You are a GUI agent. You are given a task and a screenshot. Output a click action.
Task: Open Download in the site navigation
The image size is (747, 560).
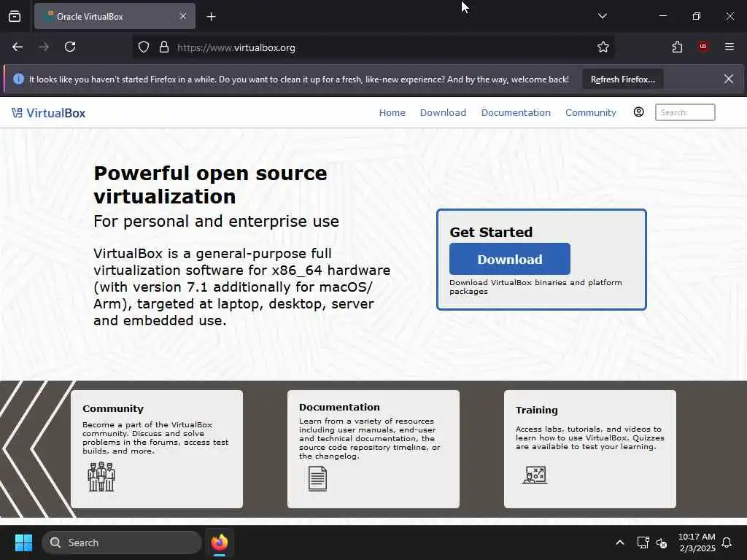[x=443, y=113]
